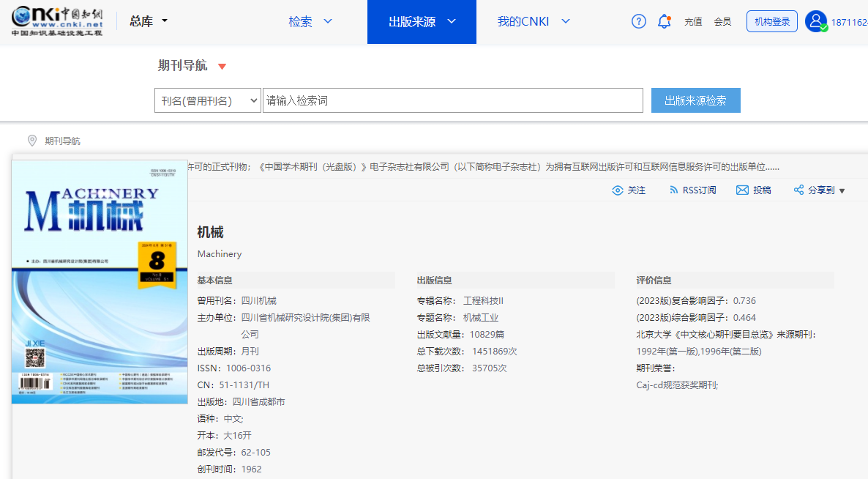Click the RSS feed icon

coord(673,190)
